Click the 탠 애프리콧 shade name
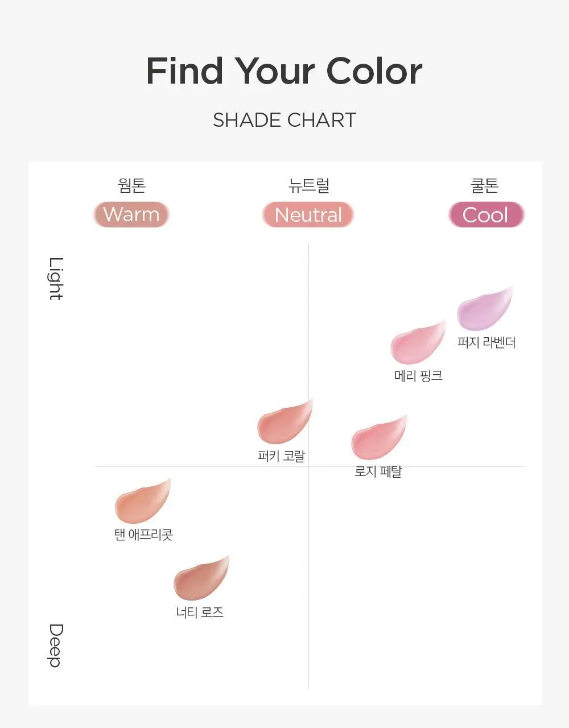The image size is (569, 728). 143,535
